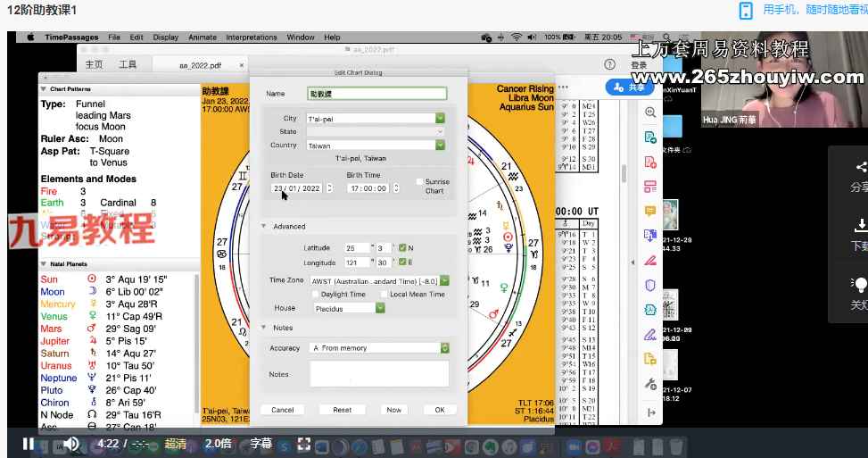Open the State dropdown
The width and height of the screenshot is (868, 458).
click(x=440, y=132)
